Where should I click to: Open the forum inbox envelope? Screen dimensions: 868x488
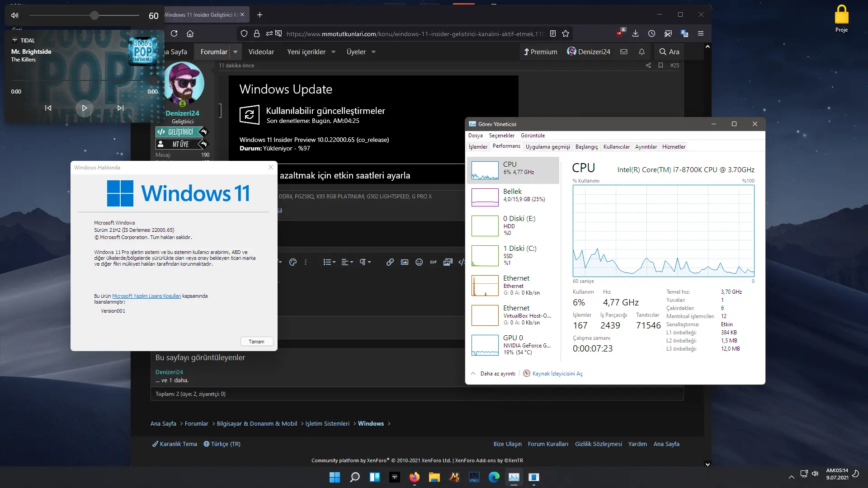pyautogui.click(x=624, y=52)
